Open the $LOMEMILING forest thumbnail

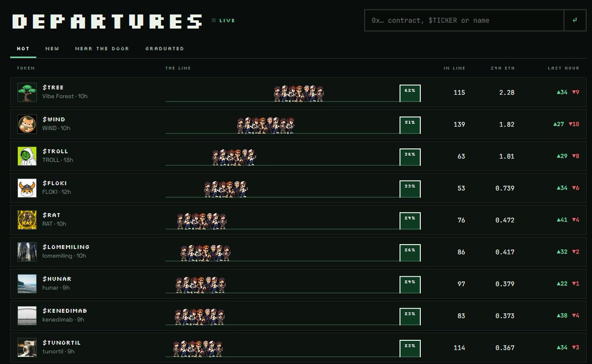click(x=27, y=252)
